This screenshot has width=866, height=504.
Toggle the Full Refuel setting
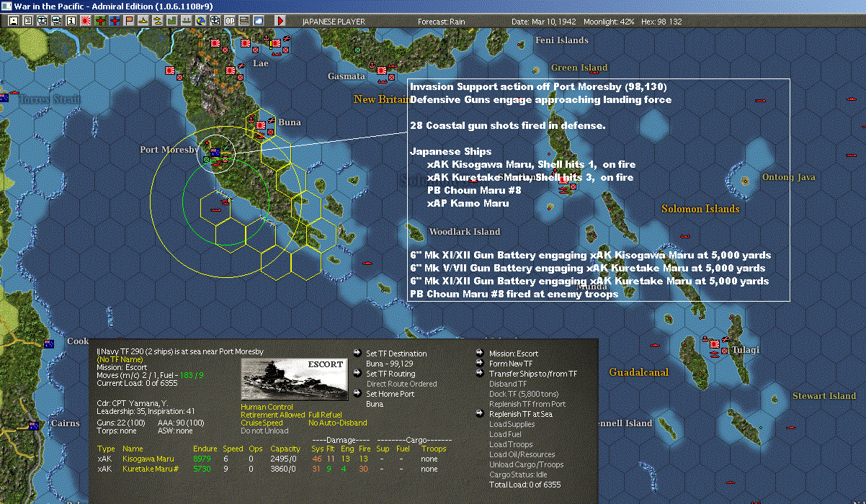pyautogui.click(x=325, y=415)
